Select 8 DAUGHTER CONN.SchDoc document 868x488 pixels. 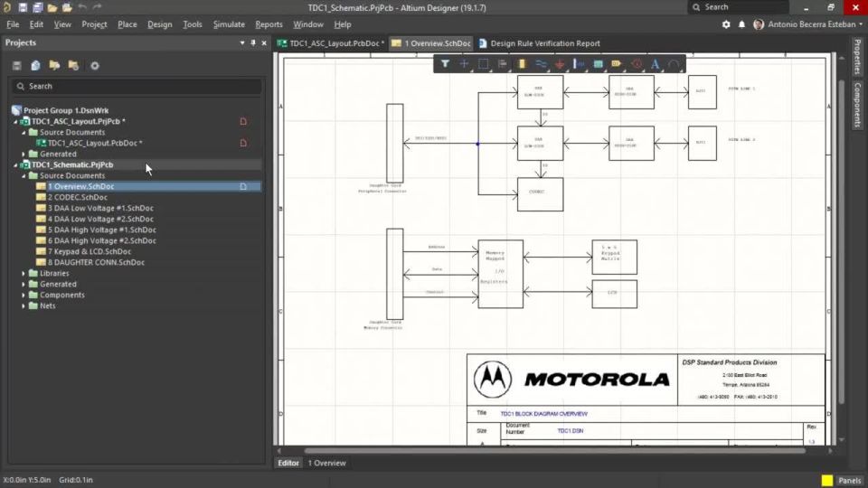click(96, 262)
